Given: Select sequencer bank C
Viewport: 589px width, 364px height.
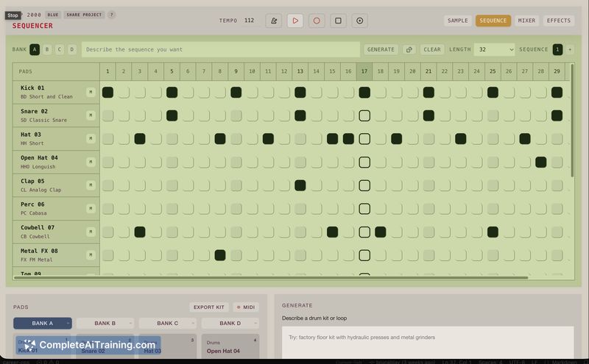Looking at the screenshot, I should 60,49.
